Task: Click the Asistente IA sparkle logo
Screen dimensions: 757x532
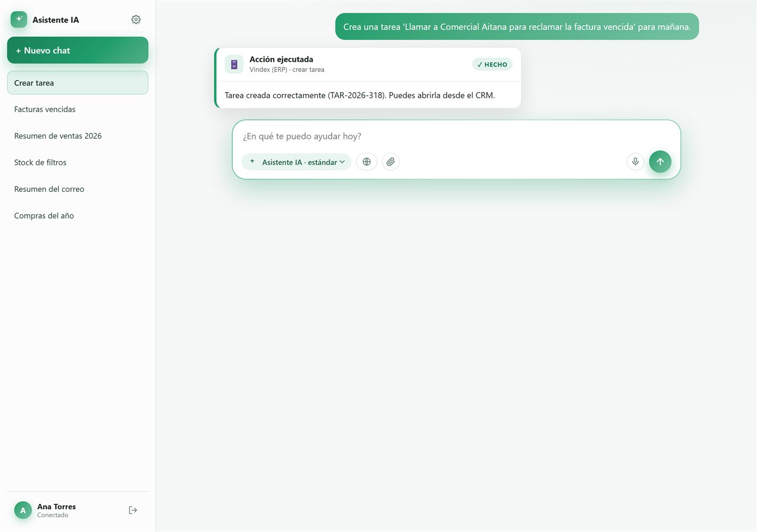Action: tap(19, 19)
